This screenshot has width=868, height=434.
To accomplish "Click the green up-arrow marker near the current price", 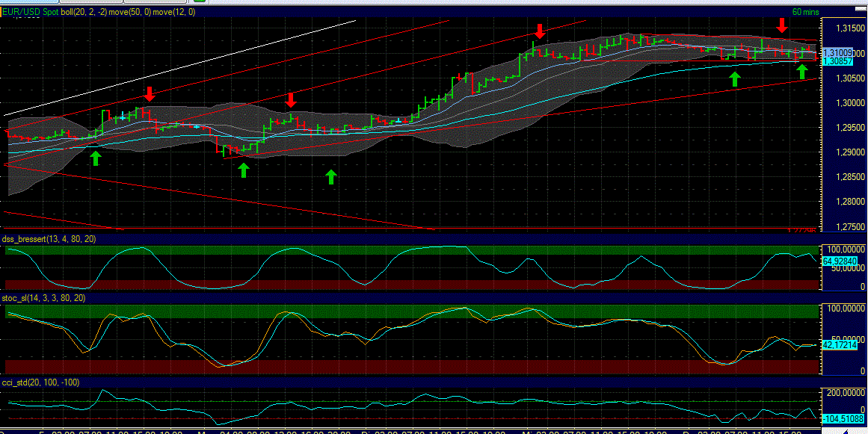I will click(802, 71).
